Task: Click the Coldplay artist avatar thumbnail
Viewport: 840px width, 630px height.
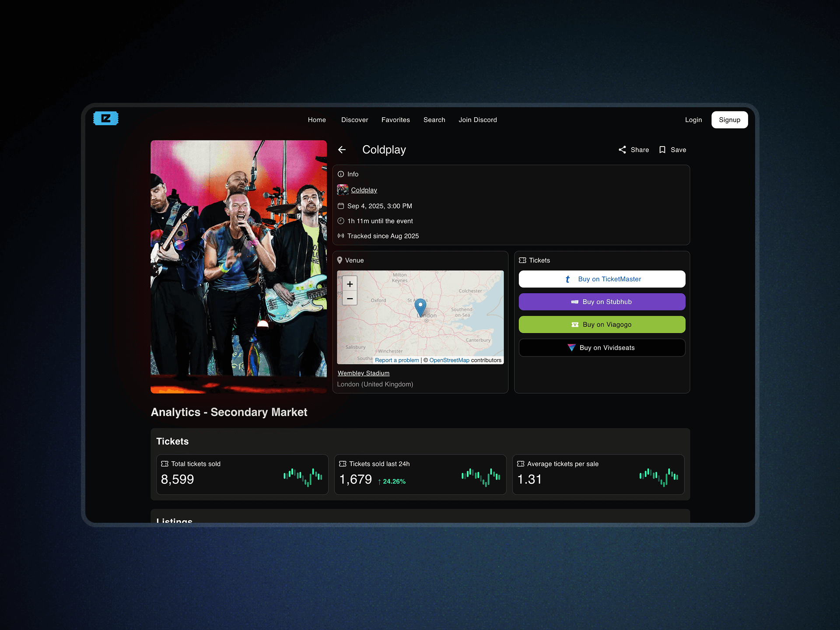Action: (x=343, y=190)
